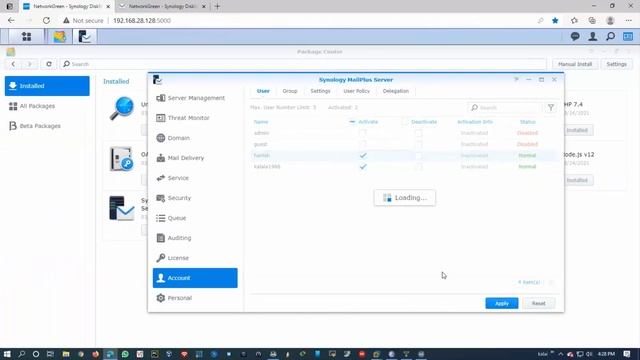Open a new browser tab
The width and height of the screenshot is (640, 360).
click(217, 6)
